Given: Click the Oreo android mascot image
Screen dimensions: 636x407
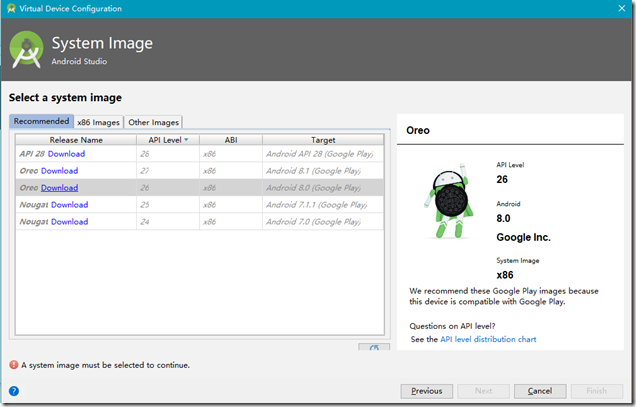Looking at the screenshot, I should [x=449, y=201].
